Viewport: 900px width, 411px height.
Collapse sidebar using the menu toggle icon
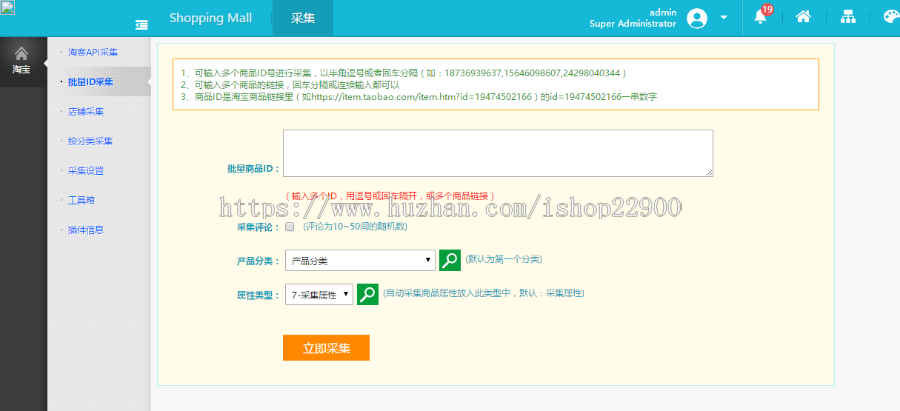point(141,25)
